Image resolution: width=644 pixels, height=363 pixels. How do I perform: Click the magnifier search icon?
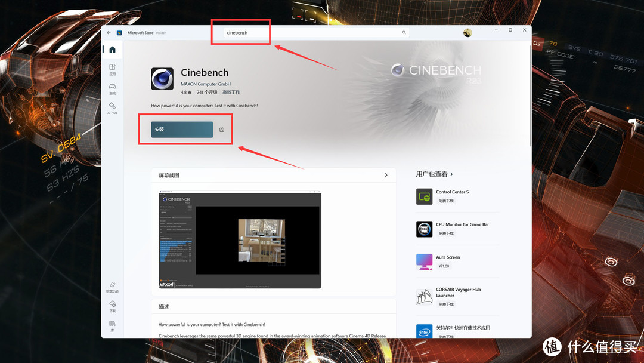[x=404, y=32]
